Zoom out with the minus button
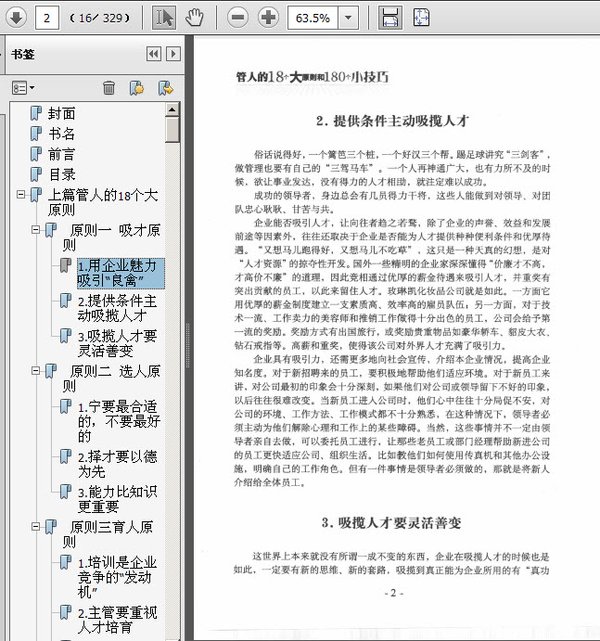The height and width of the screenshot is (641, 600). pos(237,18)
